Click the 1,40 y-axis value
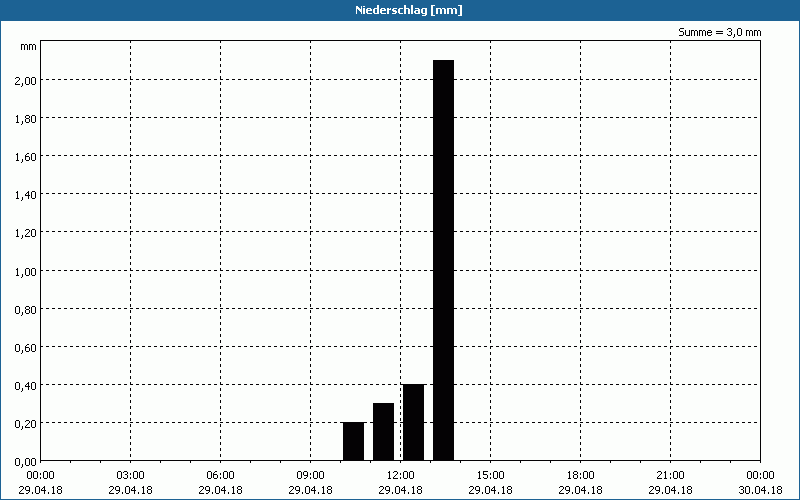The width and height of the screenshot is (800, 500). tap(26, 194)
